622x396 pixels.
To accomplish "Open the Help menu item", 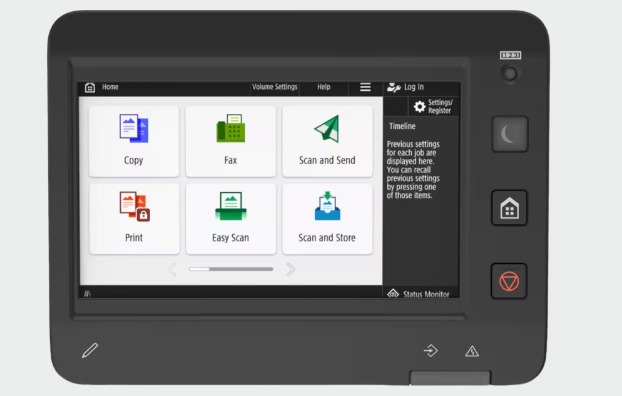I will coord(324,87).
